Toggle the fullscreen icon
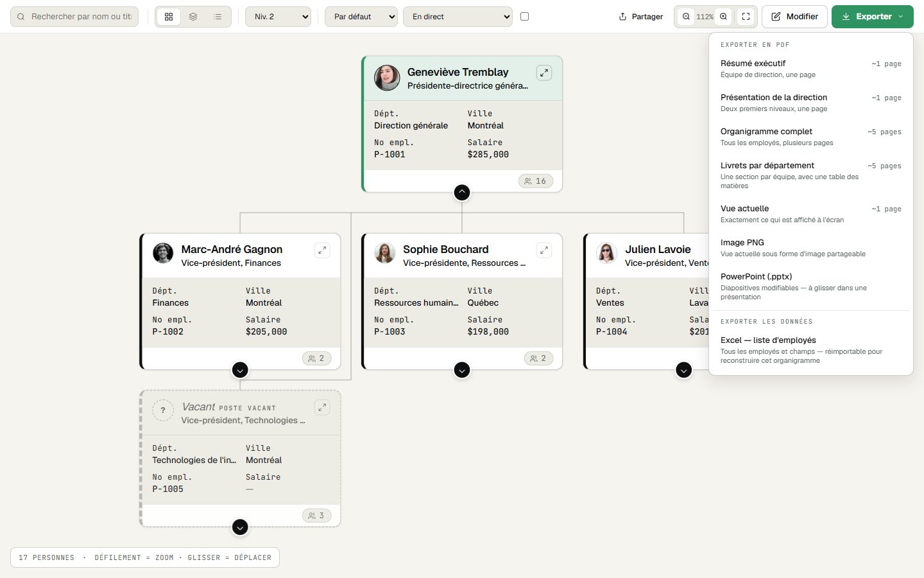924x578 pixels. point(746,17)
